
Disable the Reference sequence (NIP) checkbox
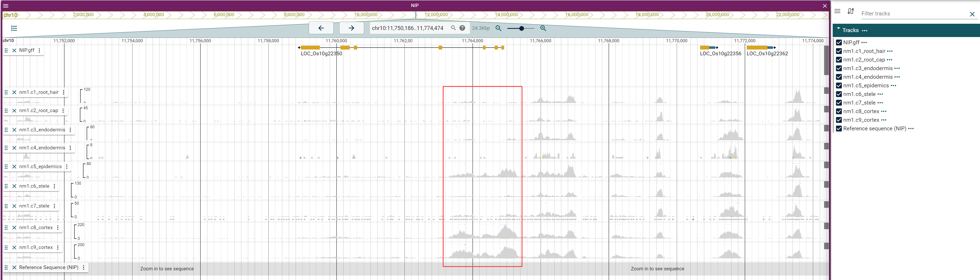pos(839,128)
